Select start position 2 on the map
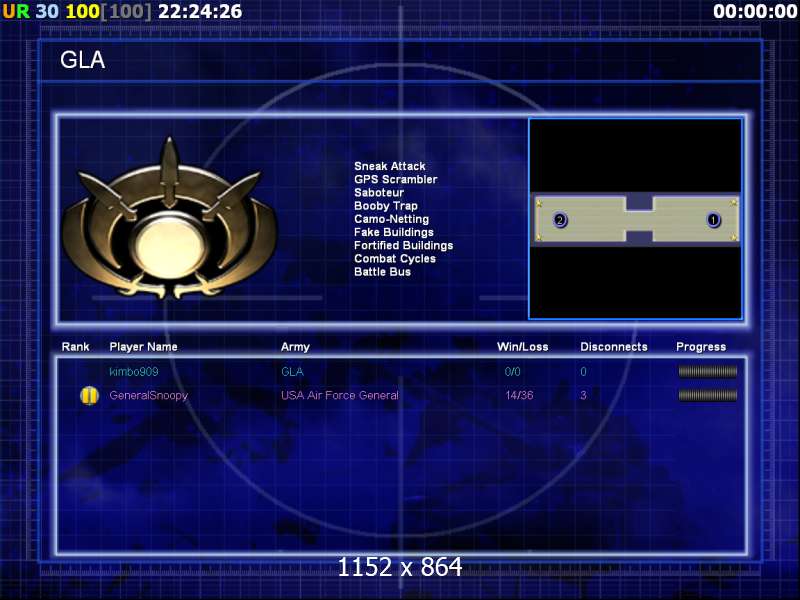800x600 pixels. (560, 220)
